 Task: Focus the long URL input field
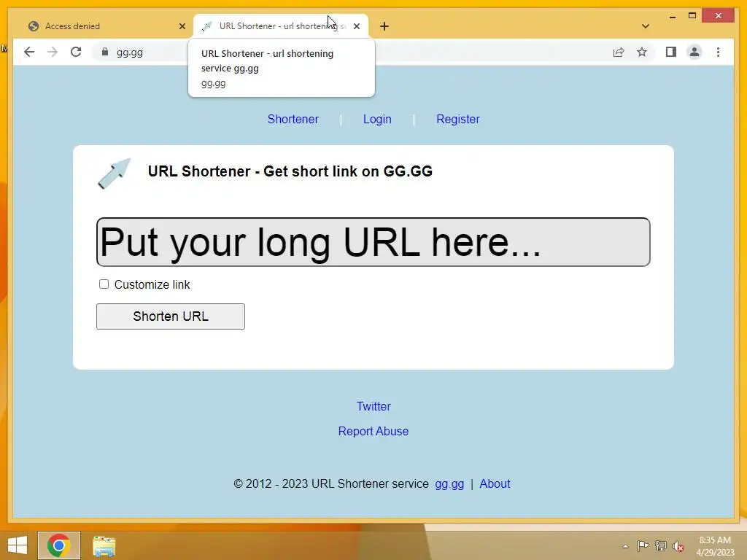pos(373,242)
